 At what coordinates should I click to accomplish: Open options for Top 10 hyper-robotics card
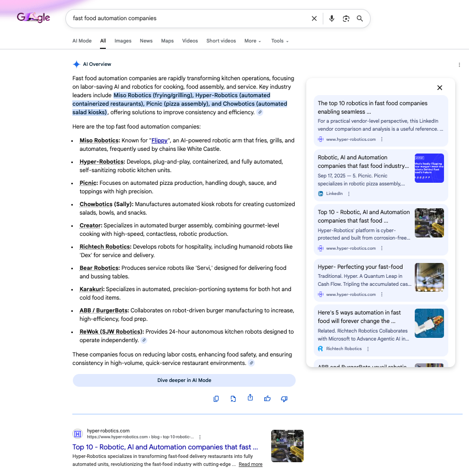point(382,248)
